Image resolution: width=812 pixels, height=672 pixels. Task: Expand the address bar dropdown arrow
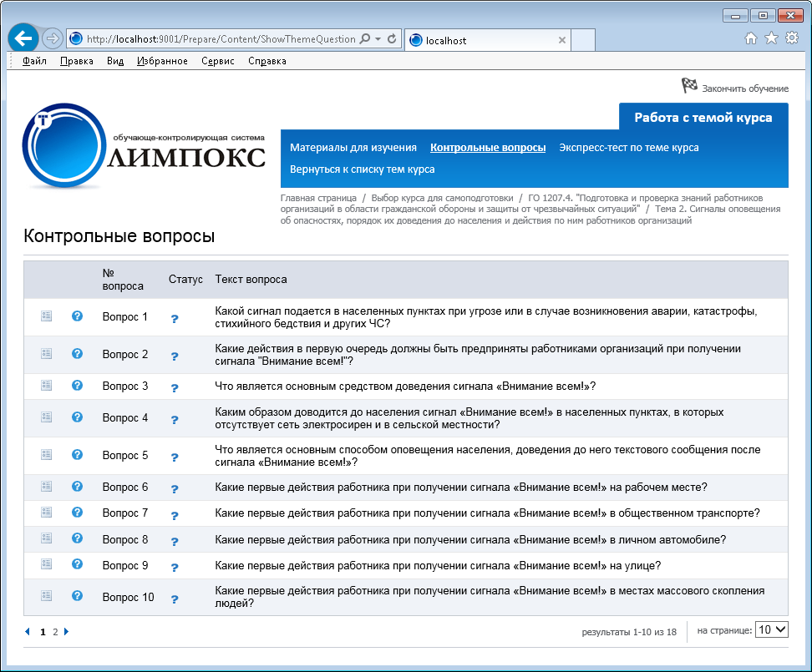378,38
